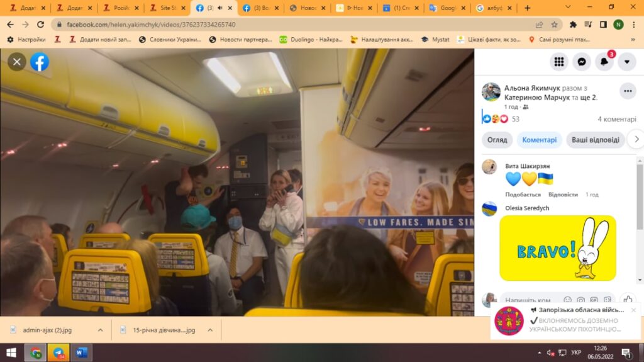Viewport: 644px width, 362px height.
Task: Dismiss the Запорізька обласна notification popup
Action: (633, 310)
